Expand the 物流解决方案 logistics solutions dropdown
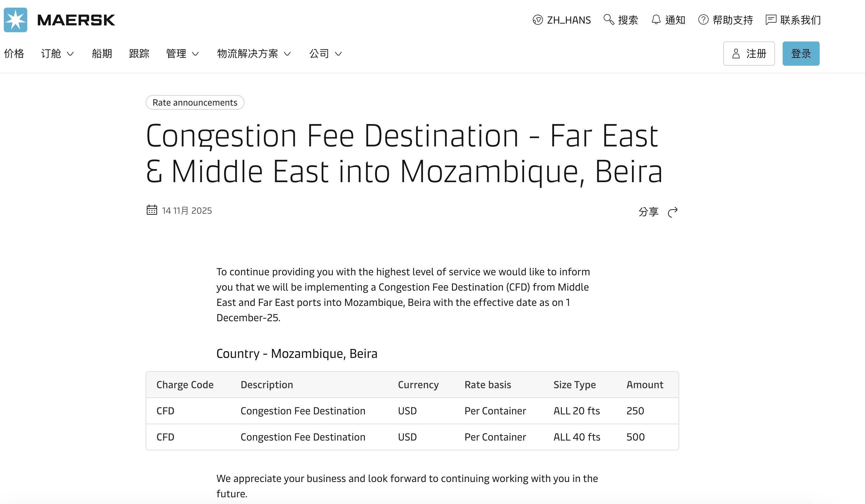This screenshot has width=865, height=504. tap(254, 54)
